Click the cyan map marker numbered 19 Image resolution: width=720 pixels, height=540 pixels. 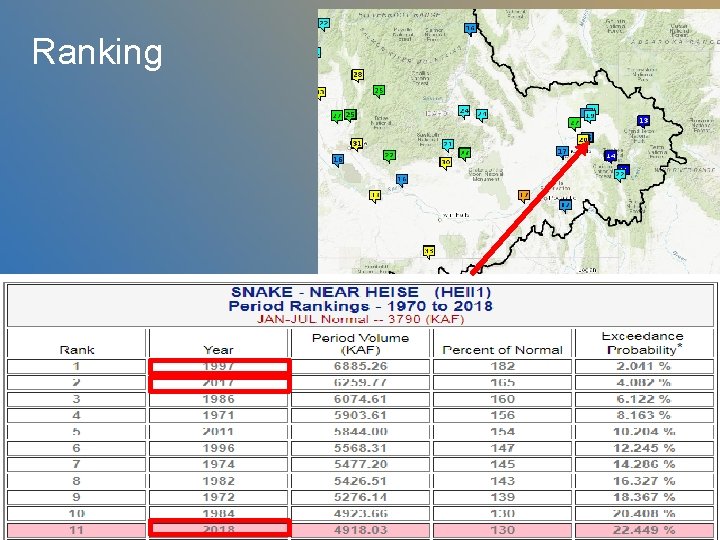point(590,116)
